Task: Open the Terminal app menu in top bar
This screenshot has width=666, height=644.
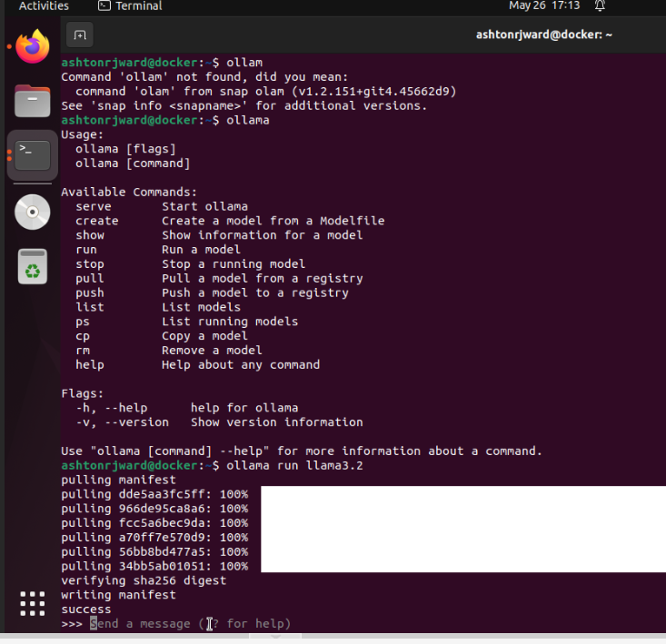Action: pyautogui.click(x=130, y=6)
